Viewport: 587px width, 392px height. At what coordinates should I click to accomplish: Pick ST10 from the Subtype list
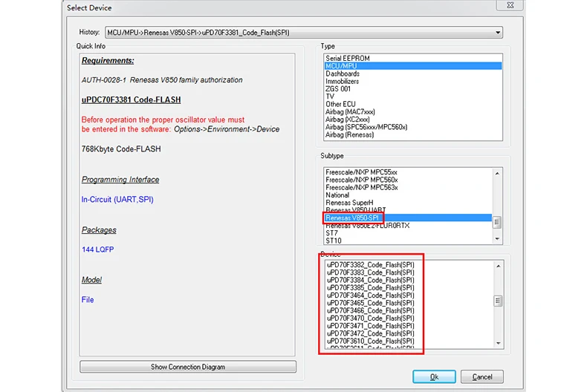pos(334,241)
